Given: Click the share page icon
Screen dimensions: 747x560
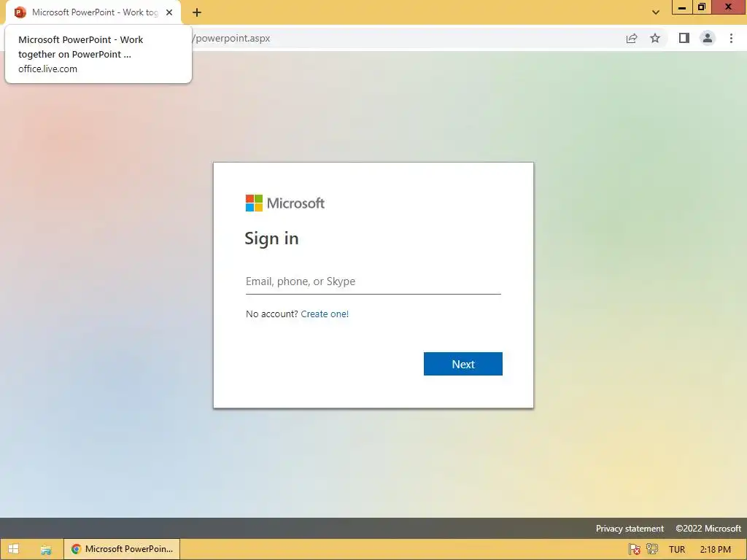Looking at the screenshot, I should [x=632, y=38].
